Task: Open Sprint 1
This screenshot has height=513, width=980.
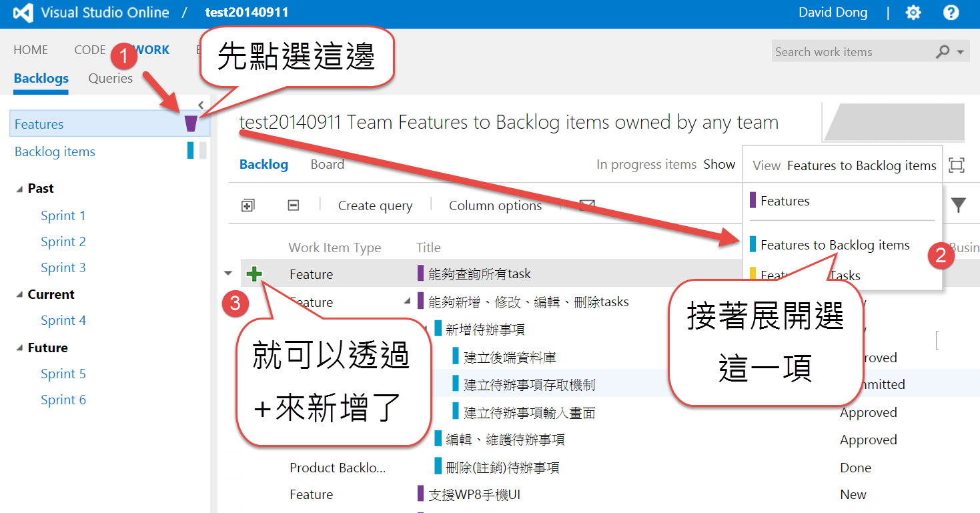Action: tap(63, 215)
